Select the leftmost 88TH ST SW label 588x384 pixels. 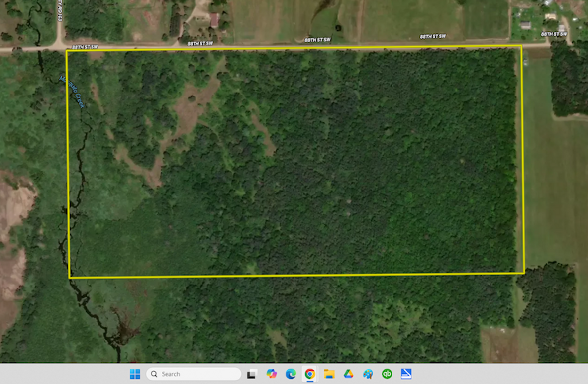point(84,47)
